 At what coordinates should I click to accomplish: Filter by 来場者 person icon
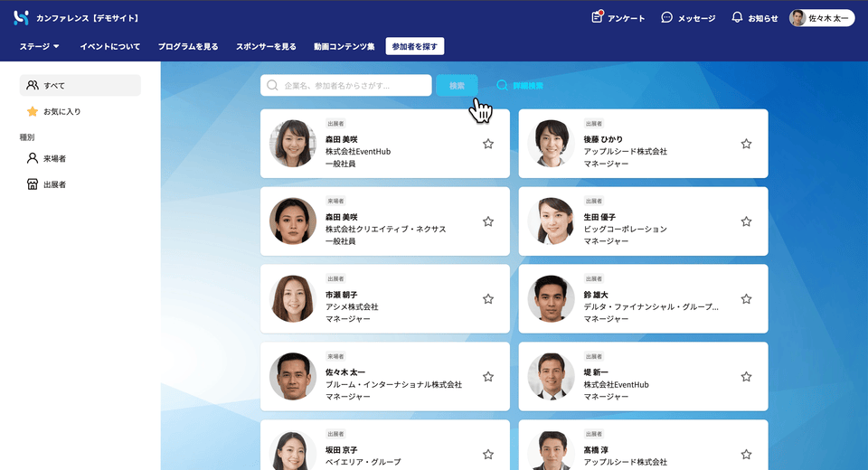[x=33, y=158]
